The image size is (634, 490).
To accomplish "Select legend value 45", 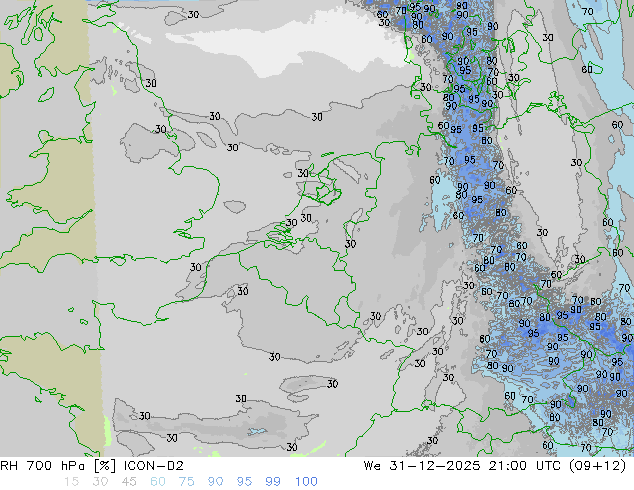I will pyautogui.click(x=129, y=482).
